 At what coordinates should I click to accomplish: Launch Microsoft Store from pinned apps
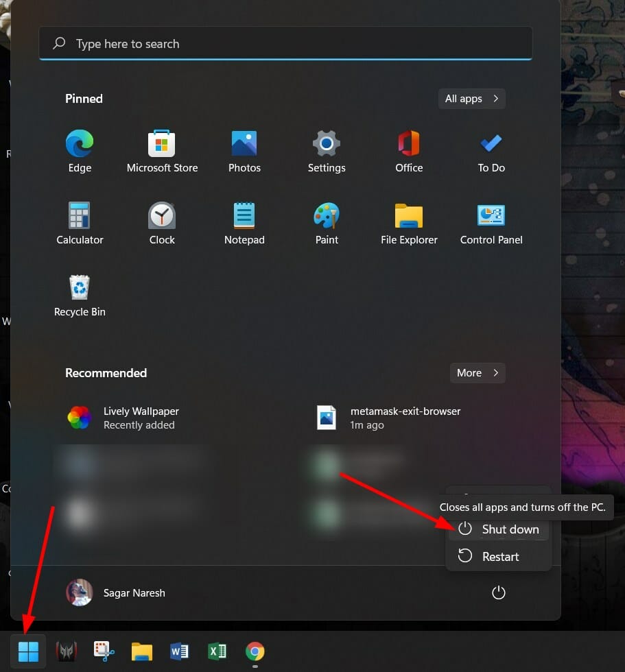pos(162,151)
